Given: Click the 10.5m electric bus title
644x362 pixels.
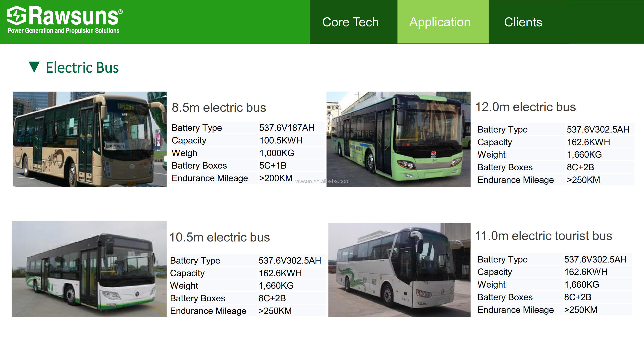Looking at the screenshot, I should pos(220,237).
